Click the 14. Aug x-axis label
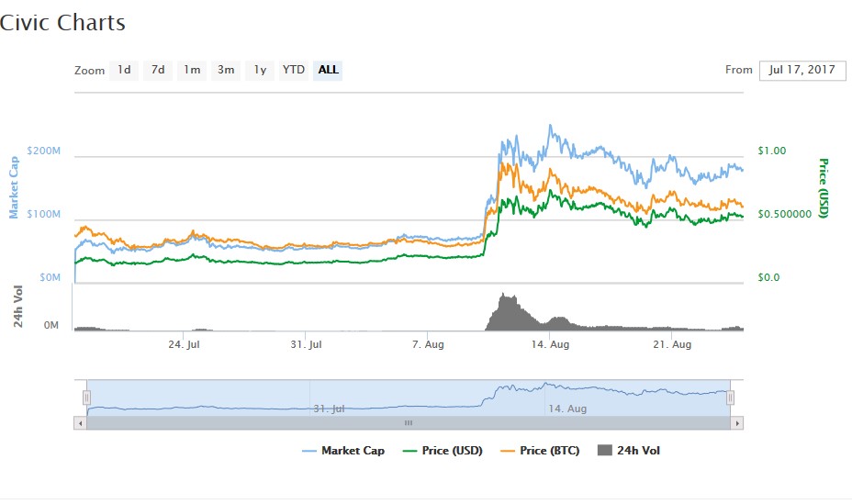The width and height of the screenshot is (852, 504). (x=550, y=344)
